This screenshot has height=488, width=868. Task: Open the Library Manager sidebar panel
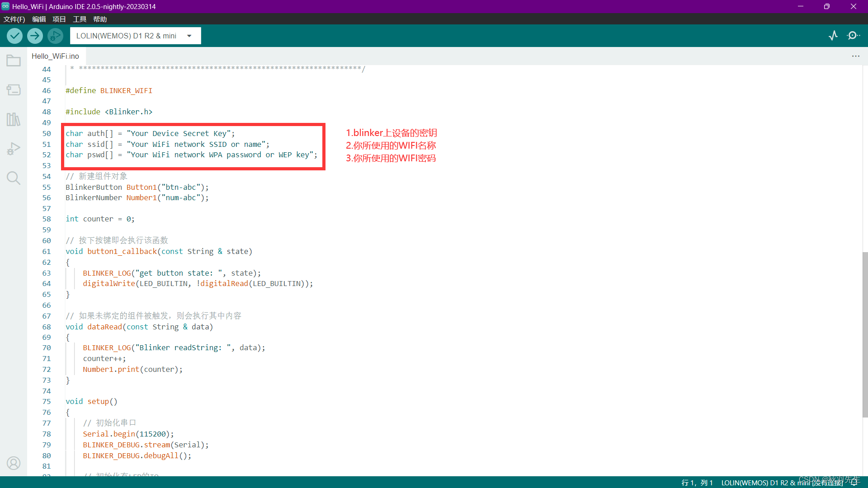tap(14, 119)
